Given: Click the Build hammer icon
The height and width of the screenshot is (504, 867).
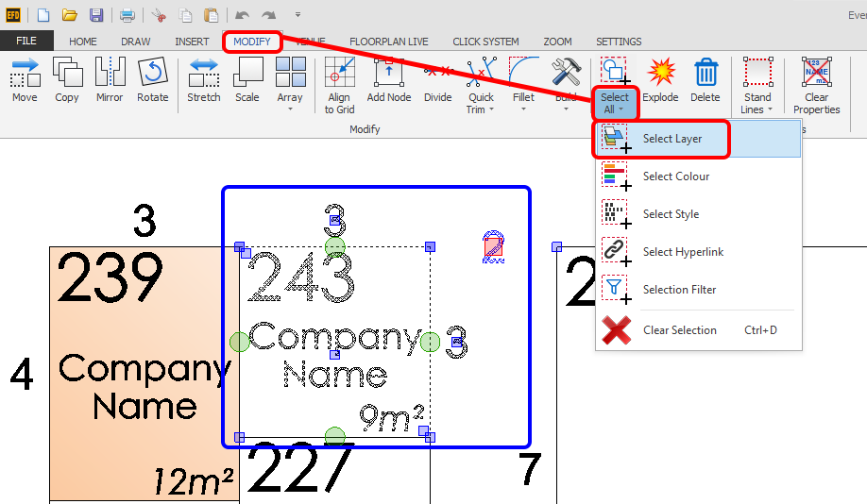Looking at the screenshot, I should point(567,72).
